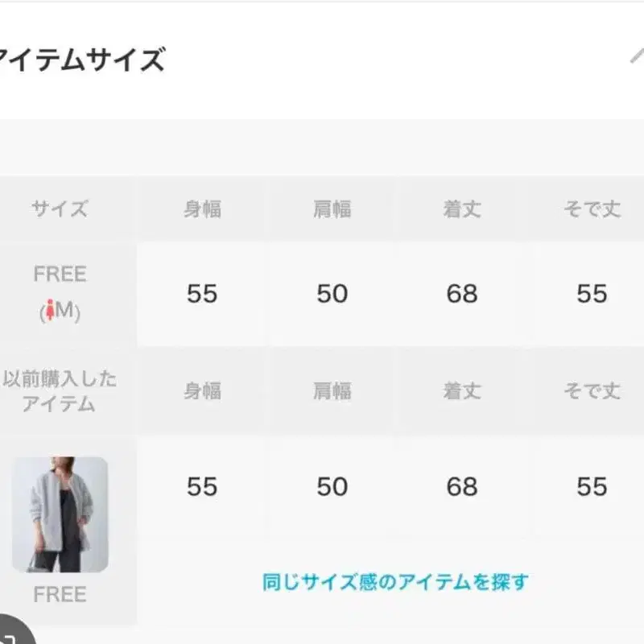
Task: Click 肩幅 header in the サイズ row
Action: [x=332, y=210]
